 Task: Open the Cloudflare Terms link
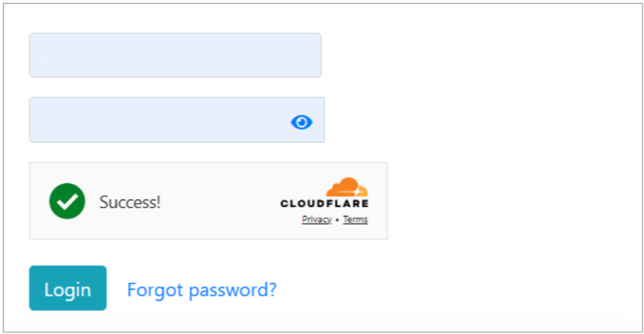(x=356, y=219)
